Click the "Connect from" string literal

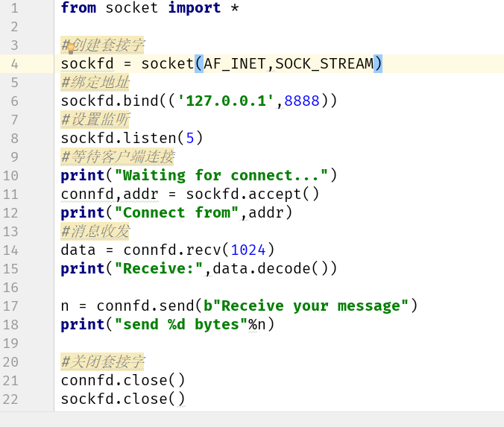coord(177,212)
